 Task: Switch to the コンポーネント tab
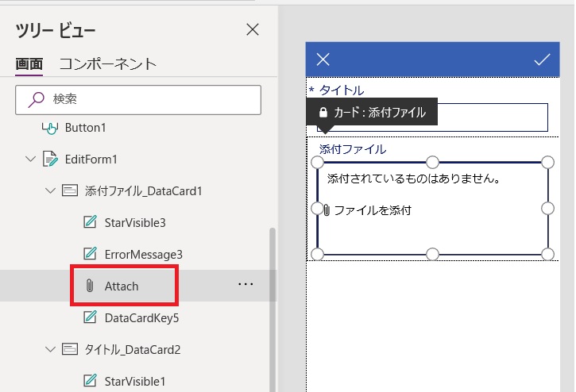point(108,63)
